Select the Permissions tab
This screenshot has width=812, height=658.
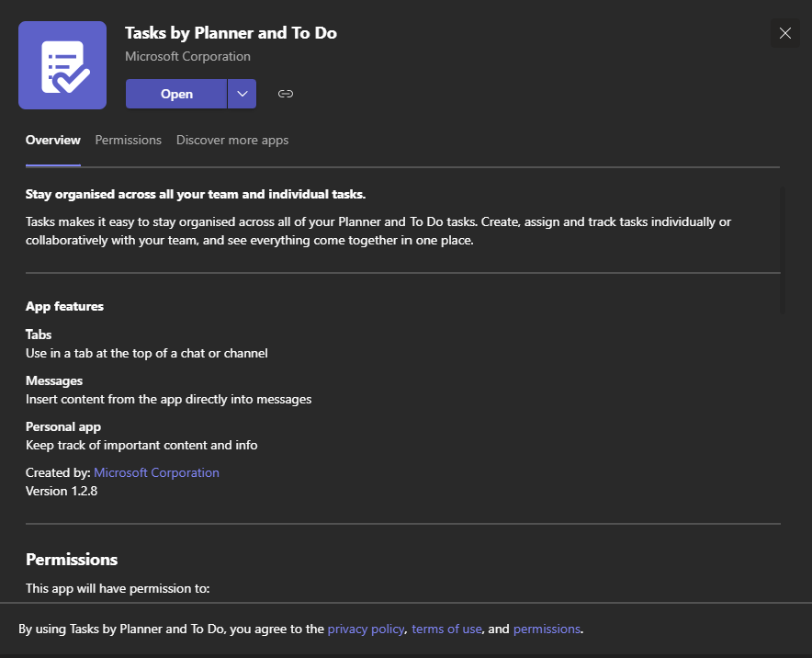pyautogui.click(x=129, y=141)
